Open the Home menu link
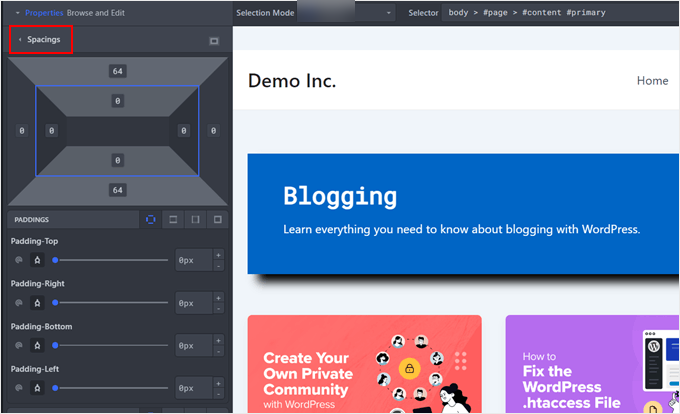 (x=652, y=81)
